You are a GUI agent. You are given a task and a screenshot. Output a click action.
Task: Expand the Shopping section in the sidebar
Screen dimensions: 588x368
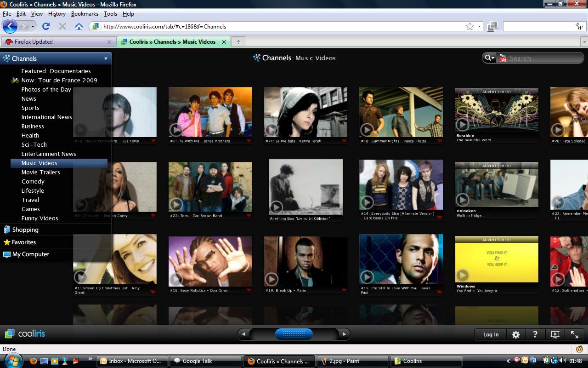click(x=25, y=230)
